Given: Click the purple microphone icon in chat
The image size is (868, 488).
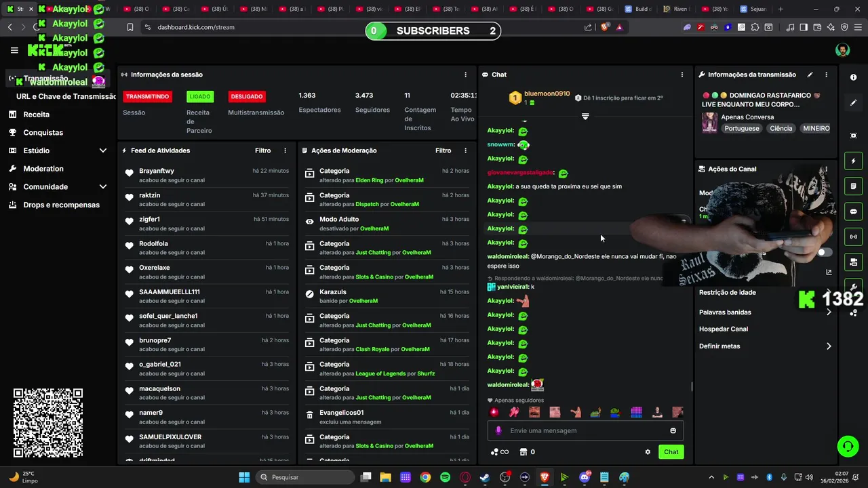Looking at the screenshot, I should click(498, 430).
